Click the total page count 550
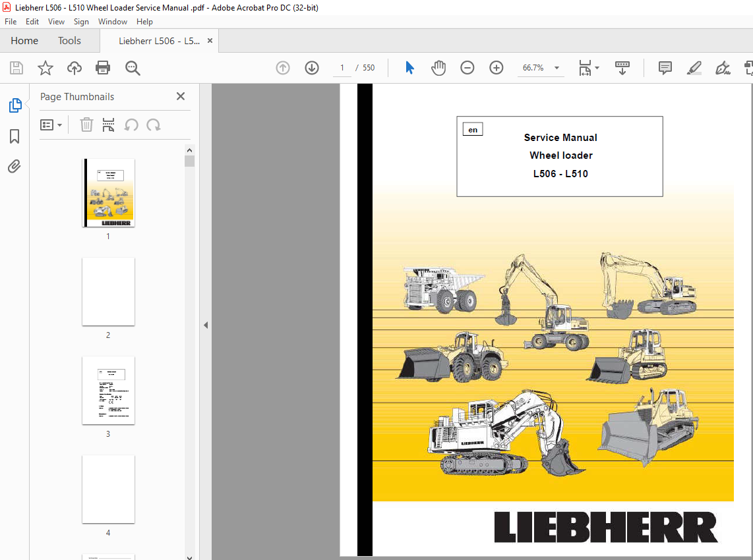This screenshot has height=560, width=753. tap(369, 68)
